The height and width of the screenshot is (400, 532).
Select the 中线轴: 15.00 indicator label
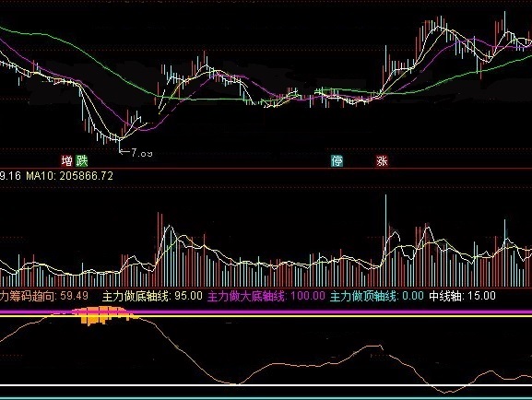462,296
